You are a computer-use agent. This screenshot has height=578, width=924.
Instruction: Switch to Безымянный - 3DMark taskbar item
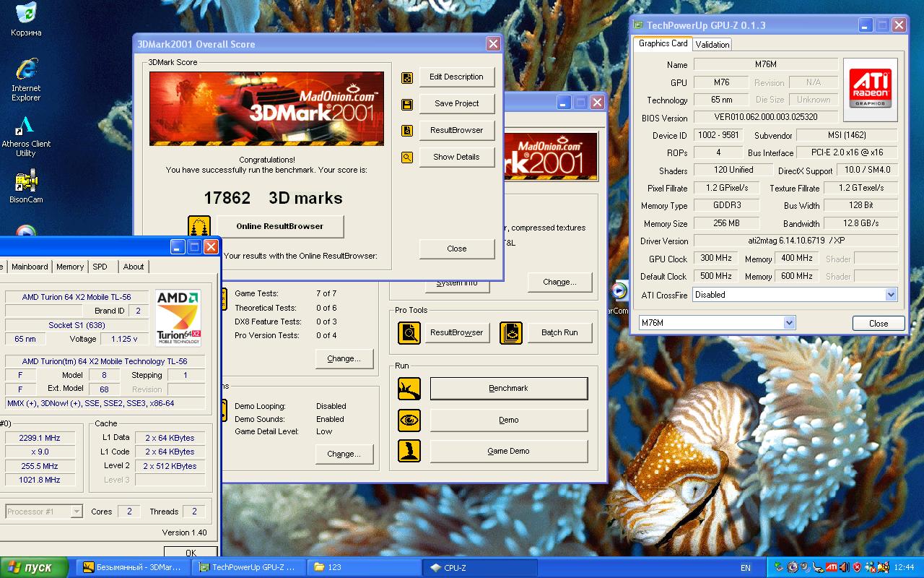[x=134, y=567]
